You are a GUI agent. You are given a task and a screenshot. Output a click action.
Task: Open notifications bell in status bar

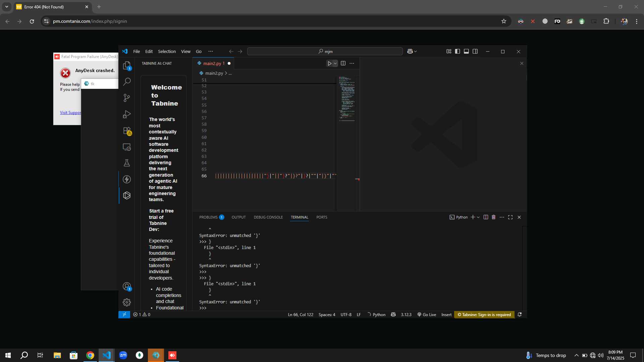520,314
